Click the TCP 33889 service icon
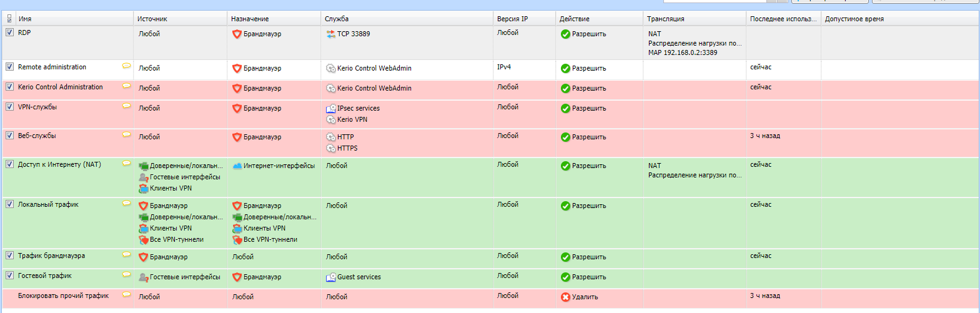 [331, 34]
